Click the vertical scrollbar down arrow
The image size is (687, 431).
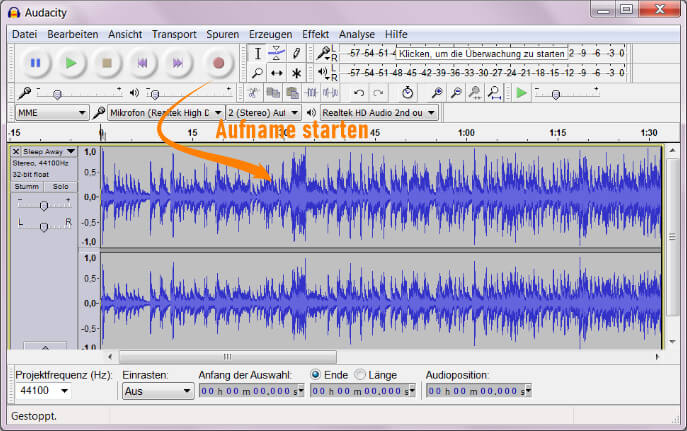[673, 341]
